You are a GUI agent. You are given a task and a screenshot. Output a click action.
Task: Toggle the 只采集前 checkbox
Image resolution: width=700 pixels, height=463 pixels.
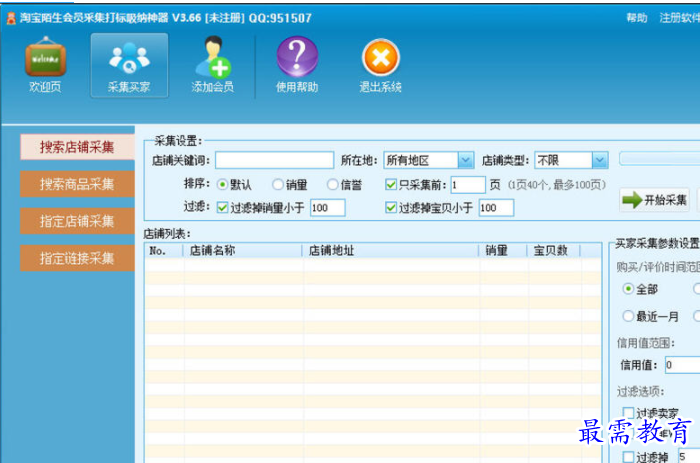point(391,184)
